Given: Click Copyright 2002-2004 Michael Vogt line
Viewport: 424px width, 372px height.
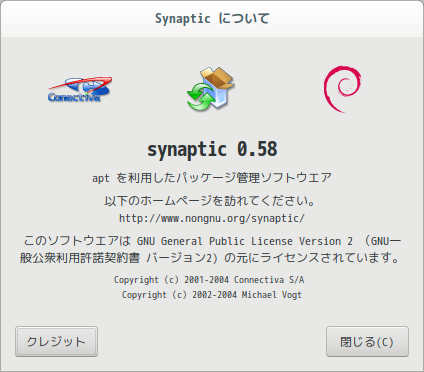Looking at the screenshot, I should tap(212, 295).
